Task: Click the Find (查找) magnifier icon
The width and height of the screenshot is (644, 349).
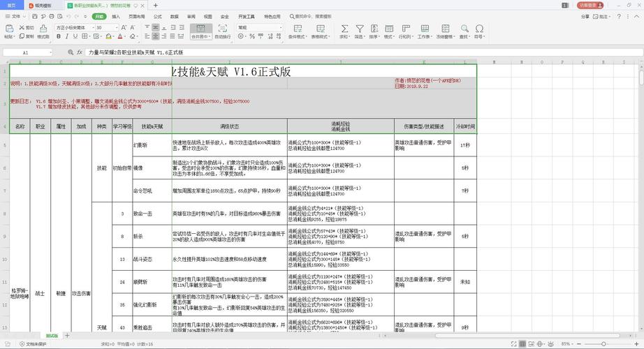Action: (464, 29)
